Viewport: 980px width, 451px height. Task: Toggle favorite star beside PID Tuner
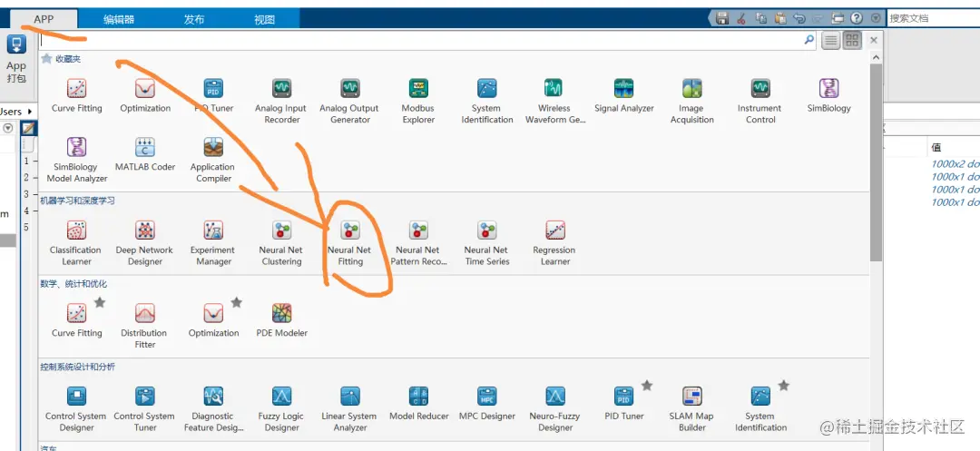[647, 386]
